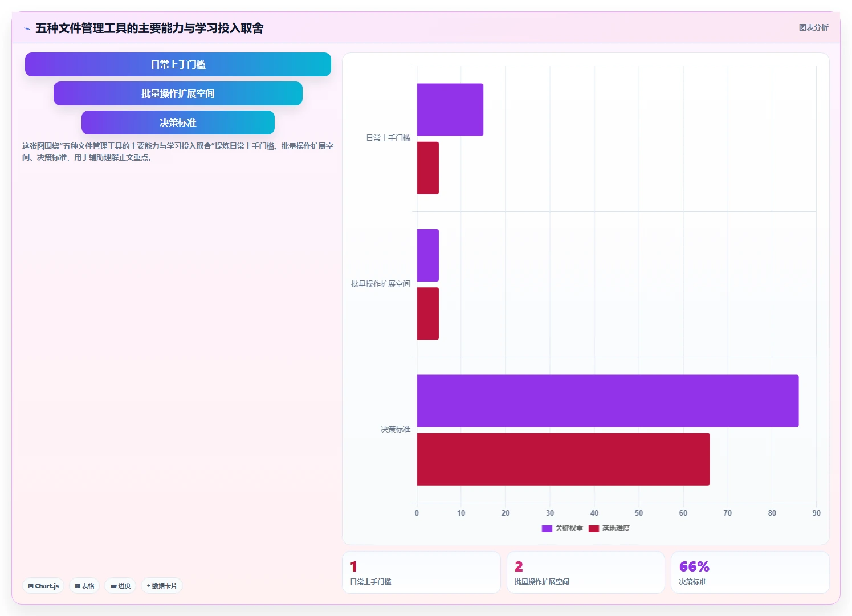Open the 66% 决策标准 stat card
This screenshot has width=852, height=616.
coord(750,573)
